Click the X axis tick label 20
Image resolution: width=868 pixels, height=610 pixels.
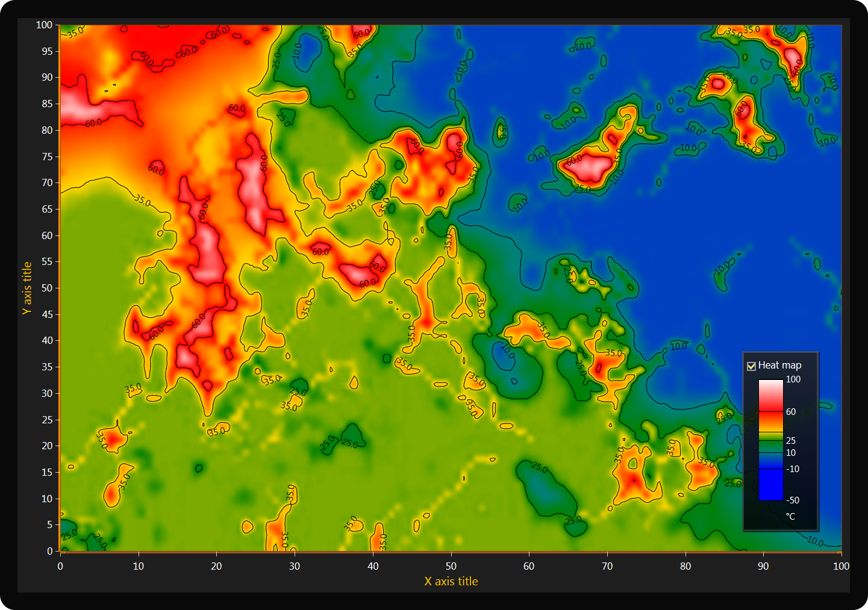pyautogui.click(x=216, y=566)
